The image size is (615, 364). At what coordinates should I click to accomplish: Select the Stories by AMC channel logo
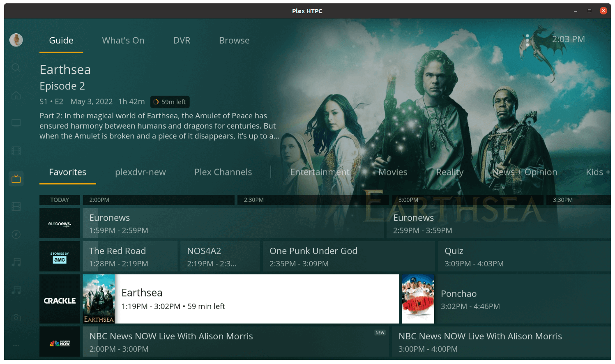[60, 256]
